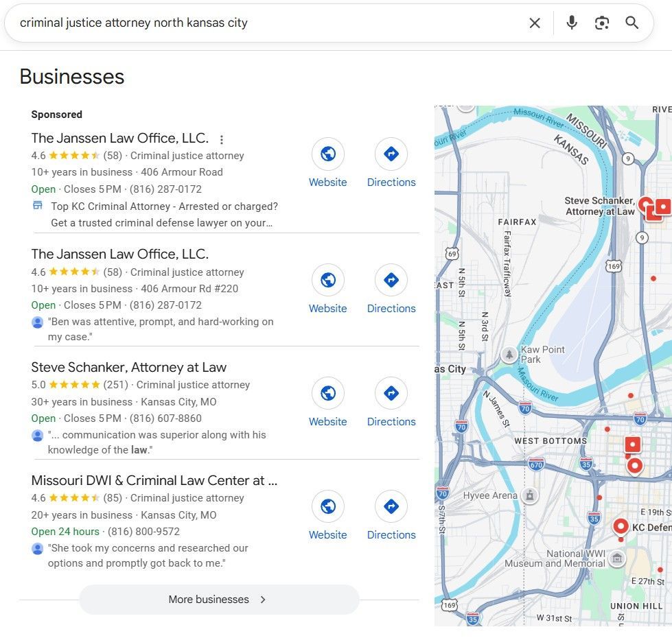
Task: Click the Open 24 hours status text
Action: [x=65, y=532]
